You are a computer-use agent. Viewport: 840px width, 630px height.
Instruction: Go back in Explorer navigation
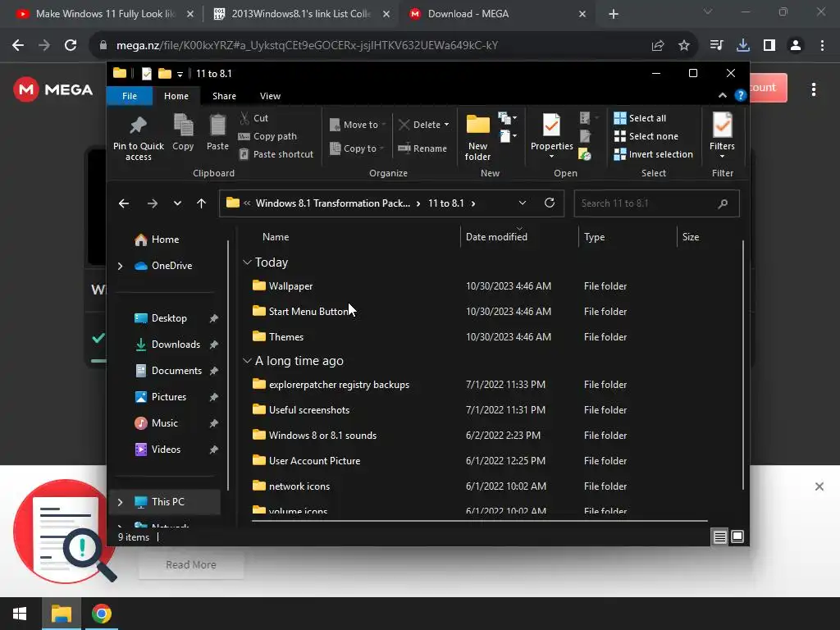(124, 203)
